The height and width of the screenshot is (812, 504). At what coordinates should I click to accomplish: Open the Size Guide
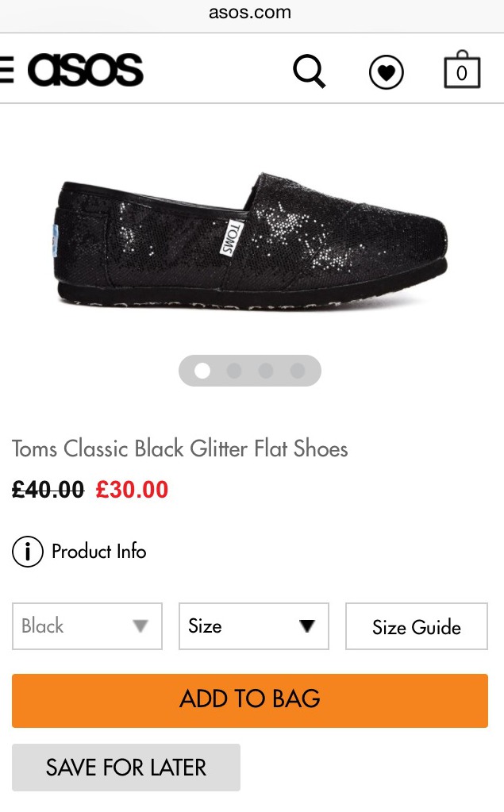point(416,626)
